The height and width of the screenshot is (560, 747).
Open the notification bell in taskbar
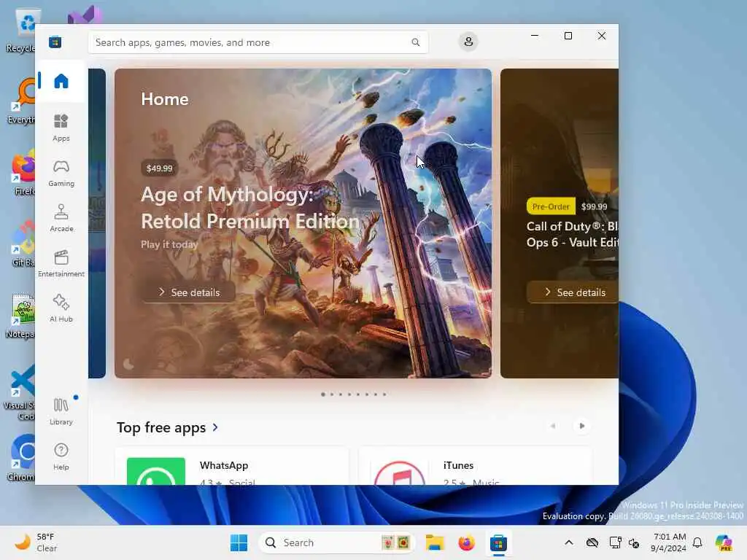tap(697, 542)
